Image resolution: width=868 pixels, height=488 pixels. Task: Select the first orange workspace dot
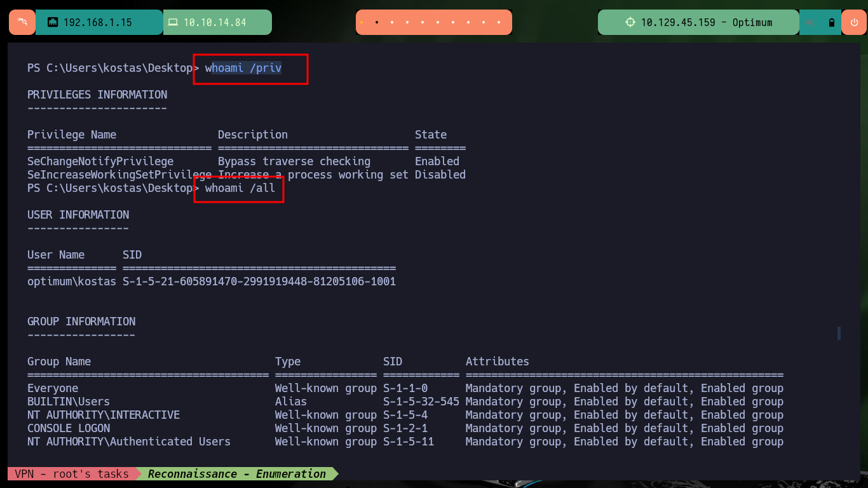coord(361,22)
